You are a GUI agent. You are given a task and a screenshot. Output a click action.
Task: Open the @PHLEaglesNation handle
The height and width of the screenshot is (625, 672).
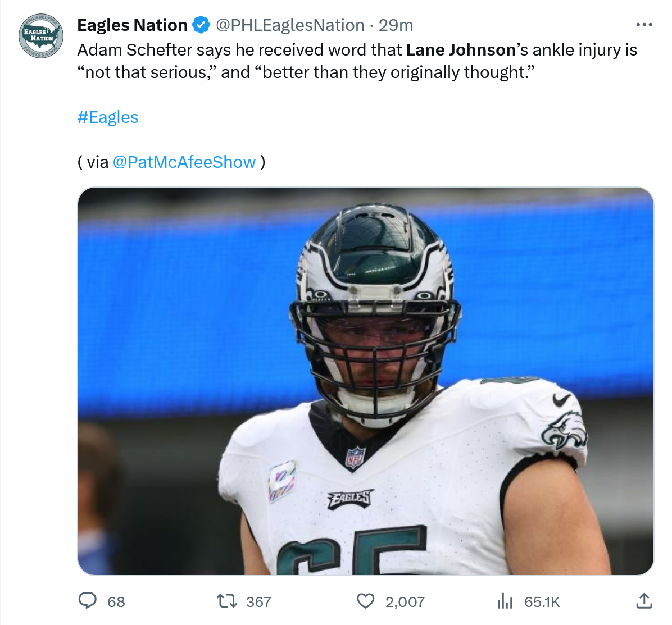tap(290, 25)
